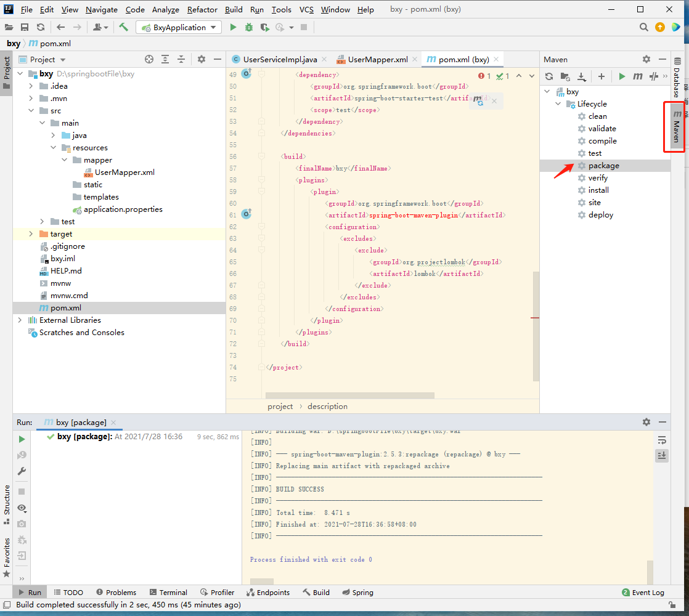Open the Event Log
The image size is (689, 616).
[x=643, y=592]
